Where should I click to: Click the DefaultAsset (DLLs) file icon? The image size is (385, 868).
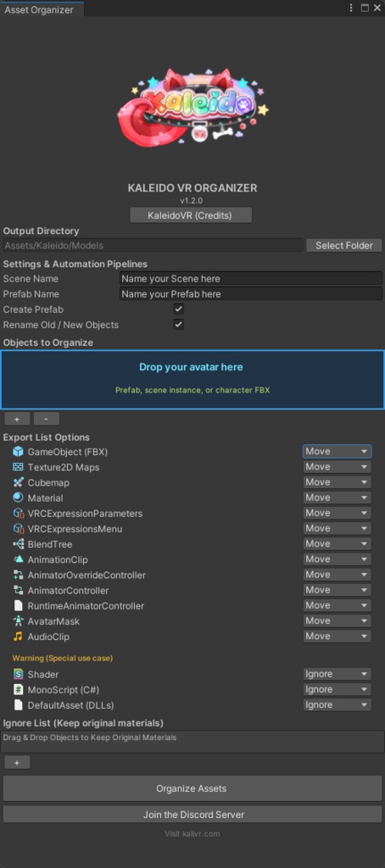tap(19, 704)
